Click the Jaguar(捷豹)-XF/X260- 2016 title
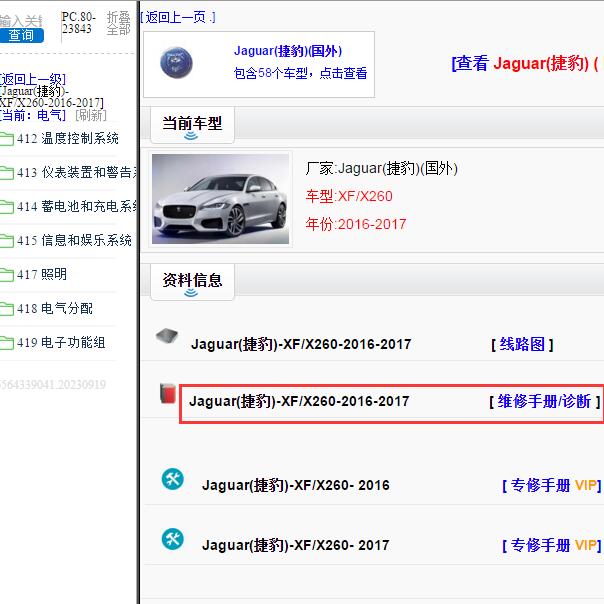This screenshot has height=604, width=604. tap(296, 485)
